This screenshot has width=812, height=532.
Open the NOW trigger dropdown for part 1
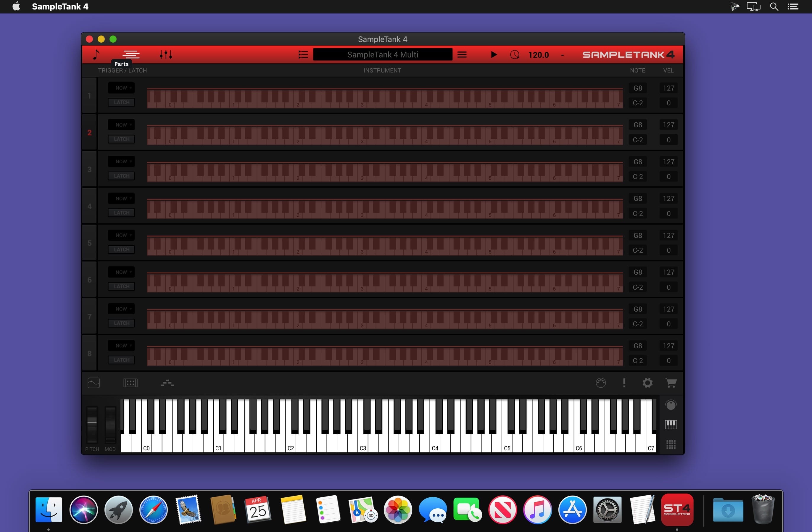click(x=121, y=88)
